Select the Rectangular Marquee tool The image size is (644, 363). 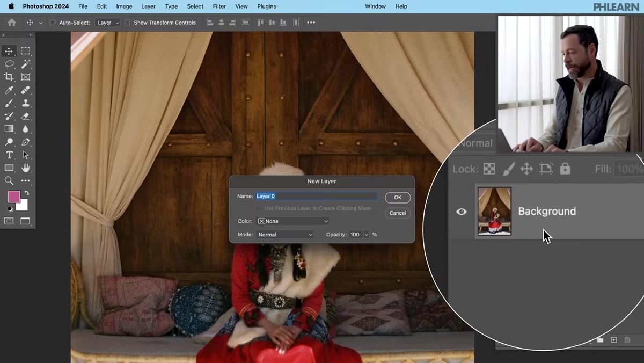pyautogui.click(x=25, y=52)
